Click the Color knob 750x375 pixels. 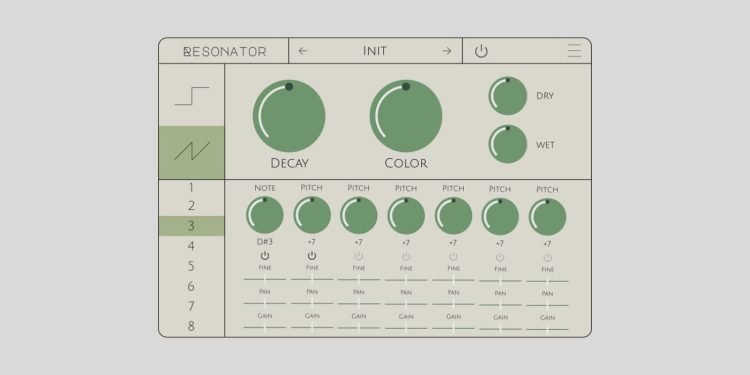pyautogui.click(x=406, y=116)
